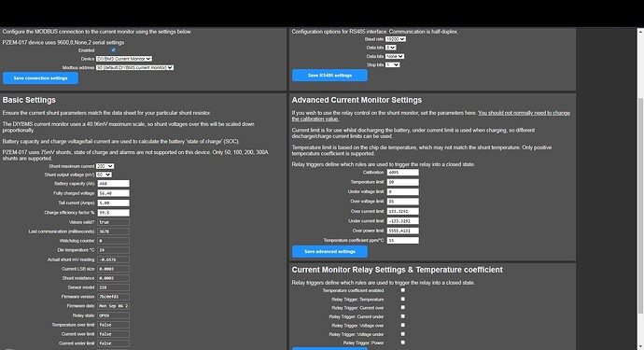The height and width of the screenshot is (350, 644).
Task: Click Save RS485 settings button
Action: [x=329, y=76]
